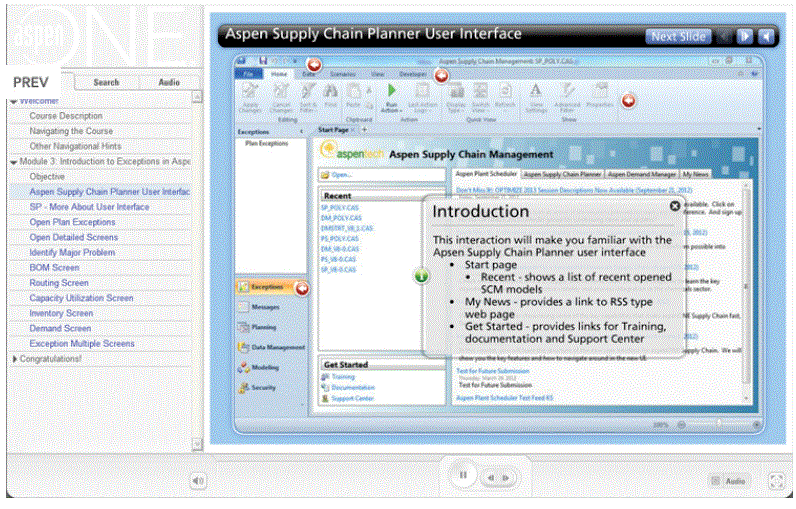Click the Data Management navigation icon

[244, 348]
